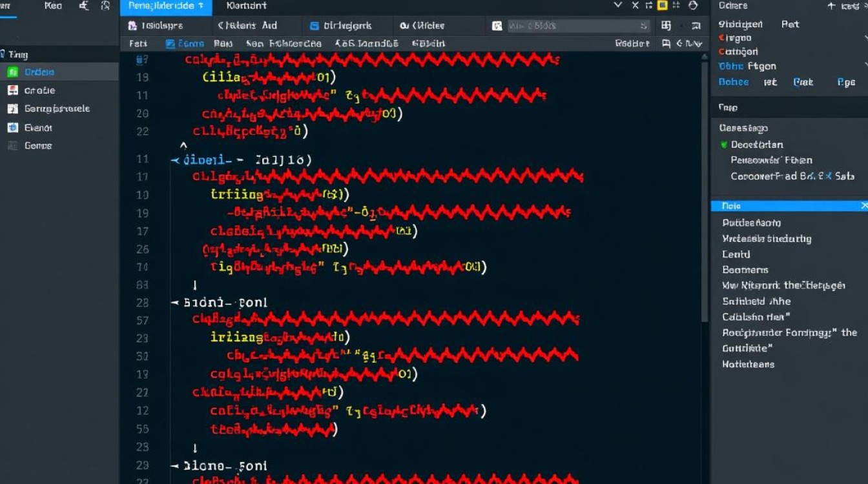Click the green icon in the left sidebar
Image resolution: width=868 pixels, height=484 pixels.
pyautogui.click(x=12, y=72)
